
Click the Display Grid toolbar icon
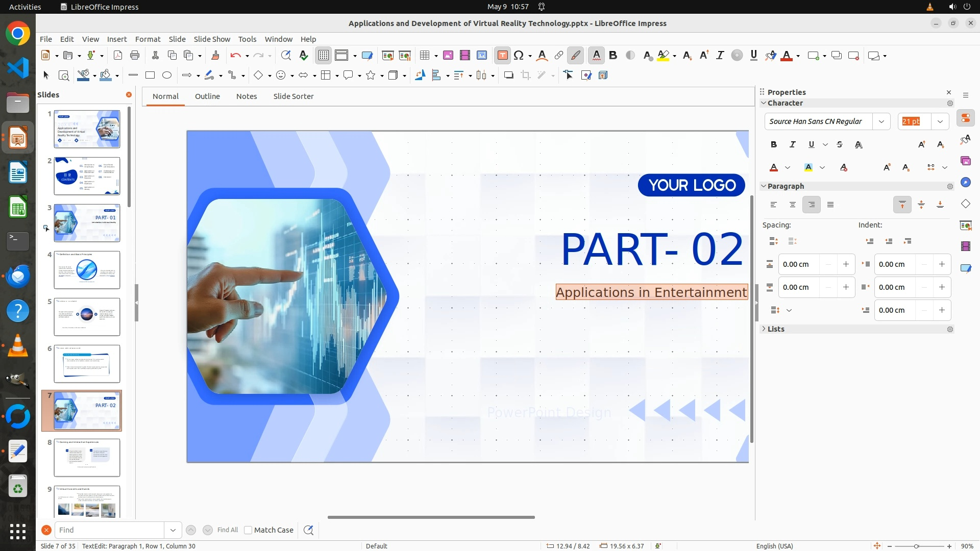(x=324, y=56)
